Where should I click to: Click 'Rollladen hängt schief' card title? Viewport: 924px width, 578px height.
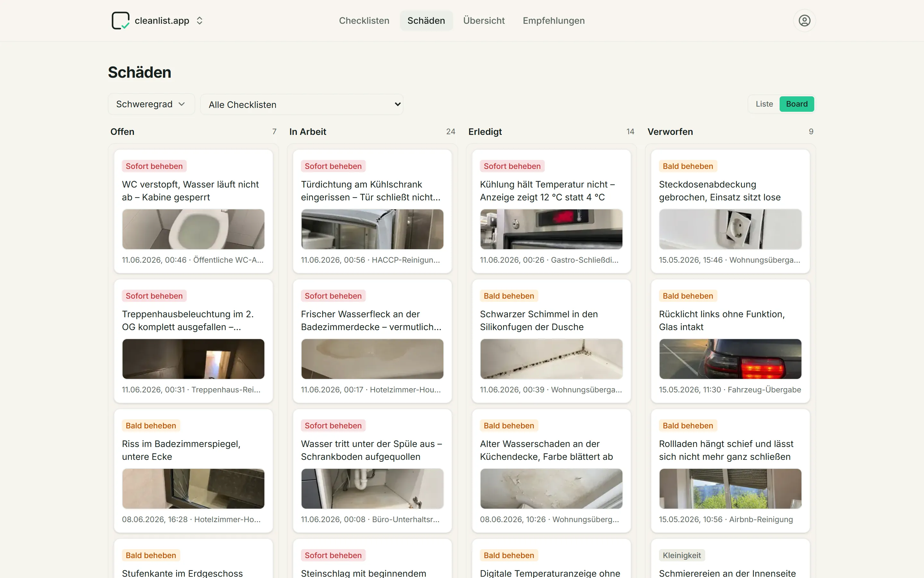click(x=726, y=450)
